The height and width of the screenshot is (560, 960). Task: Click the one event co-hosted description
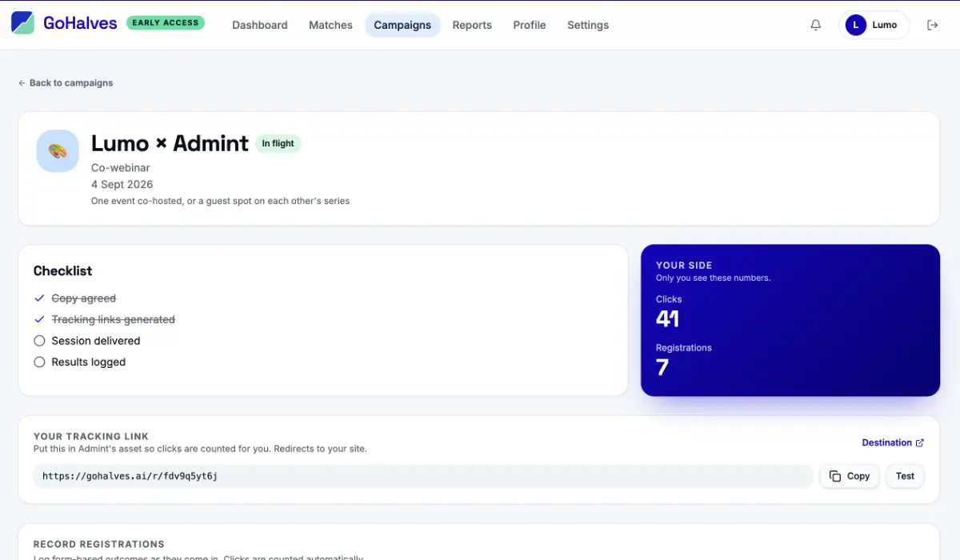coord(221,201)
